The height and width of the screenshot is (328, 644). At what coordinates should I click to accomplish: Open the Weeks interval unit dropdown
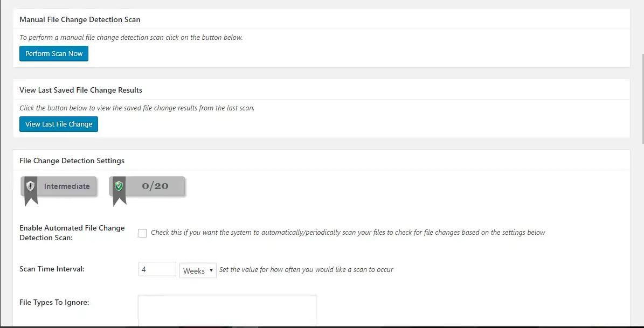198,270
